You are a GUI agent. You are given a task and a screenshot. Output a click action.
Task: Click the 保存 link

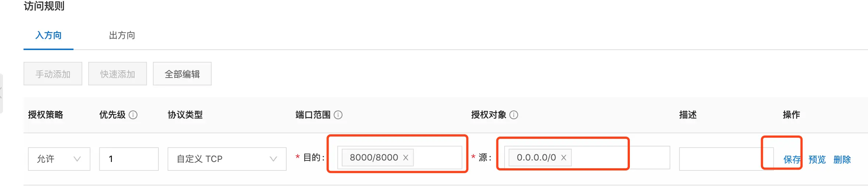792,159
